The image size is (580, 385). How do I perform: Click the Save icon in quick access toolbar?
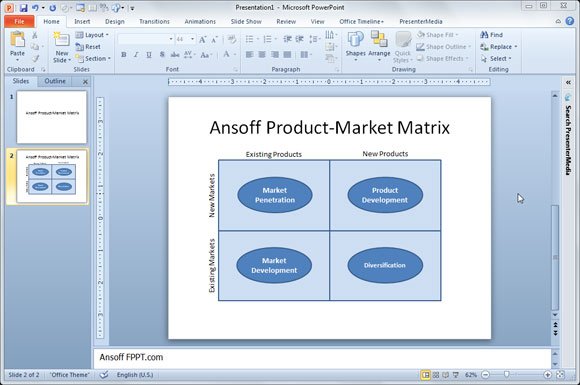point(23,8)
